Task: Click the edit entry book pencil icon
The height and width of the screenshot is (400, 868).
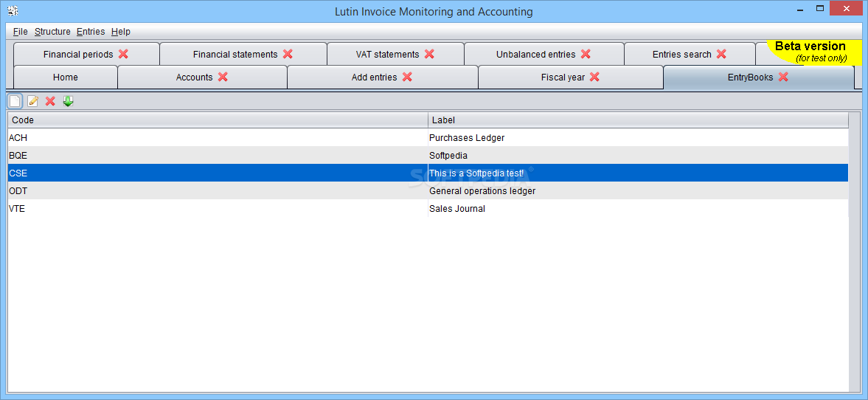Action: click(x=32, y=101)
